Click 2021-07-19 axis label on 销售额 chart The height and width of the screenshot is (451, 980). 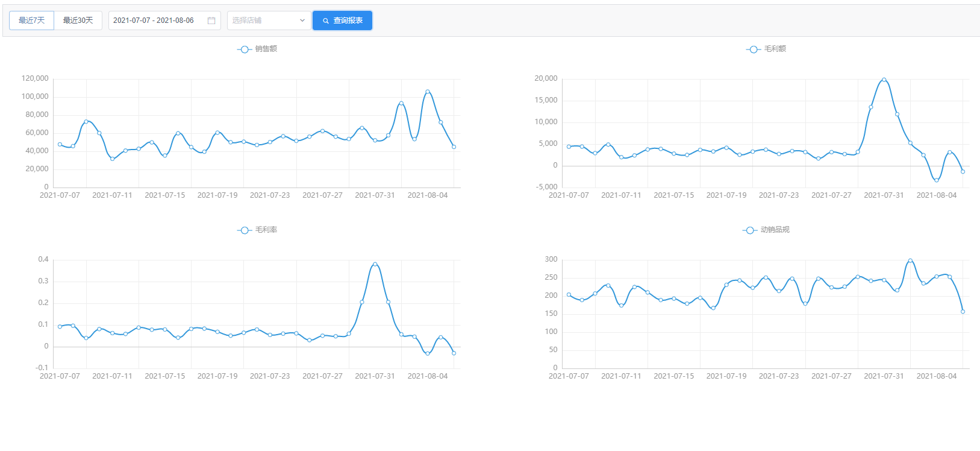coord(217,195)
